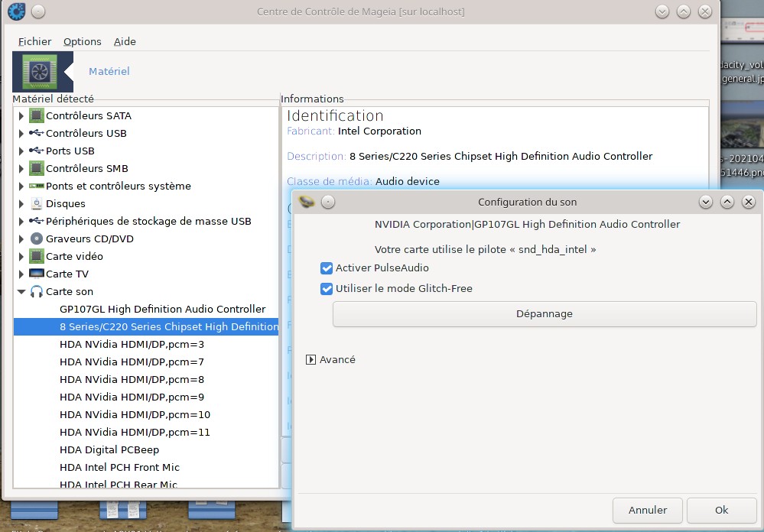Screen dimensions: 764x532
Task: Click the Contrôleurs SATA chip icon
Action: point(37,115)
